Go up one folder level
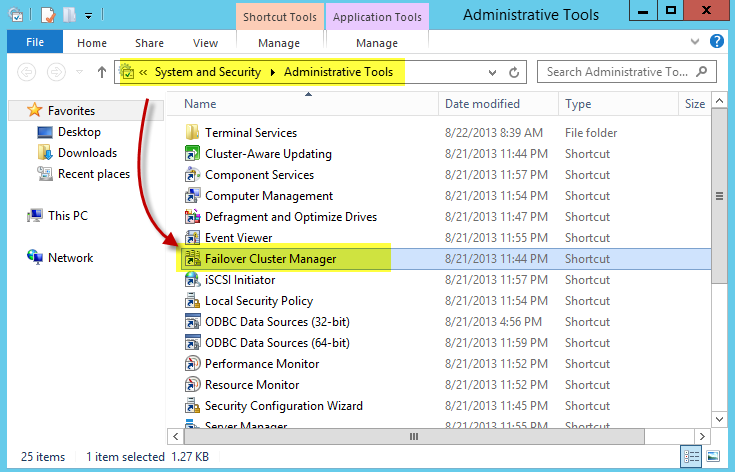Viewport: 735px width, 472px height. point(102,72)
